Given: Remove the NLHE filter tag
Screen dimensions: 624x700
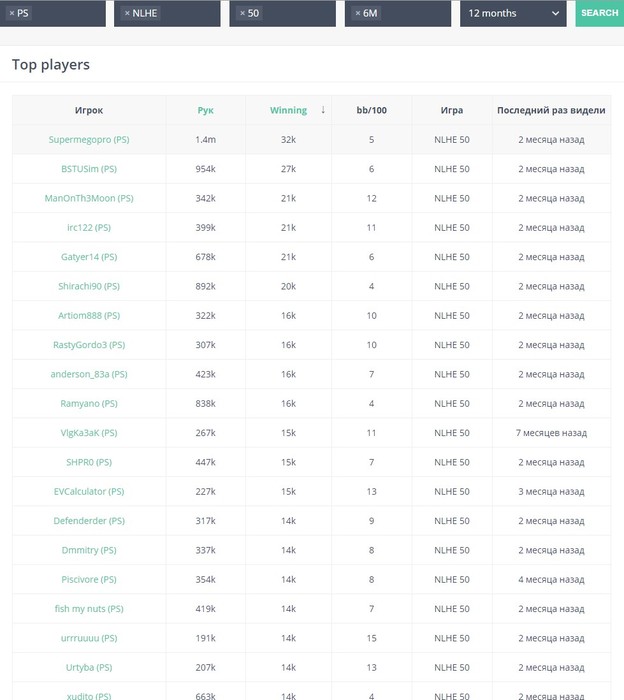Looking at the screenshot, I should [x=127, y=14].
